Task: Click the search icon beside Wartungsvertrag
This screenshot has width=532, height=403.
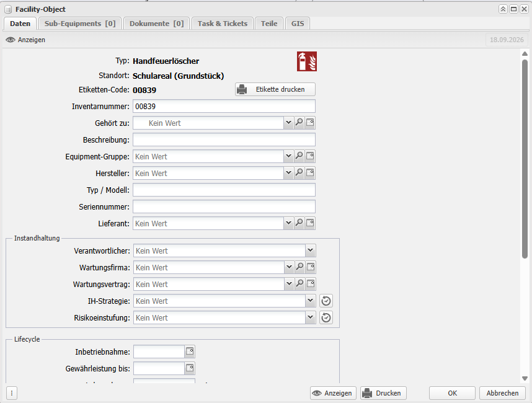Action: (299, 284)
